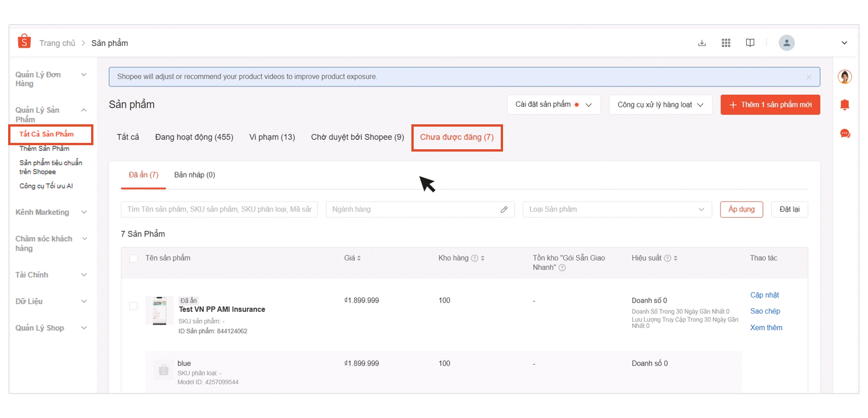868x418 pixels.
Task: Open the Loại Sản phẩm dropdown
Action: coord(617,210)
